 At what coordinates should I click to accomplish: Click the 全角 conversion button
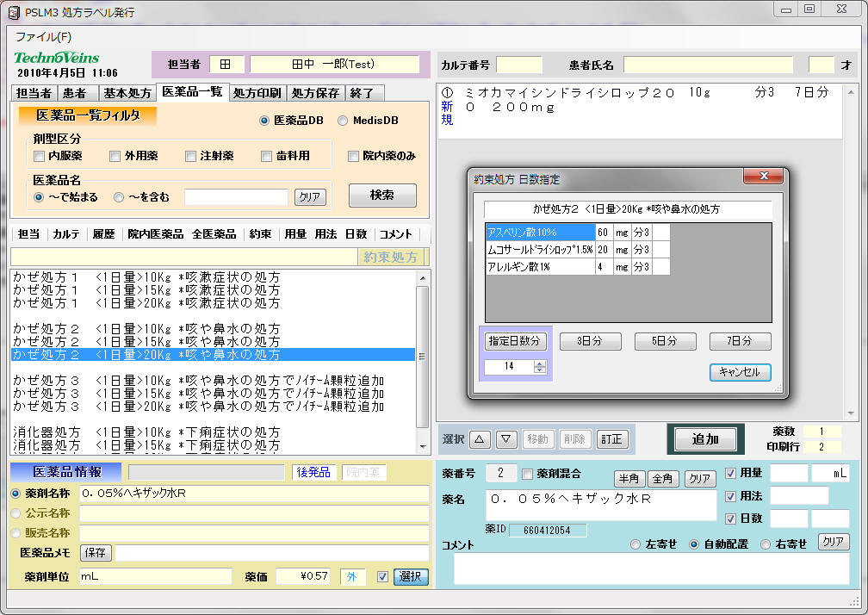[x=663, y=479]
